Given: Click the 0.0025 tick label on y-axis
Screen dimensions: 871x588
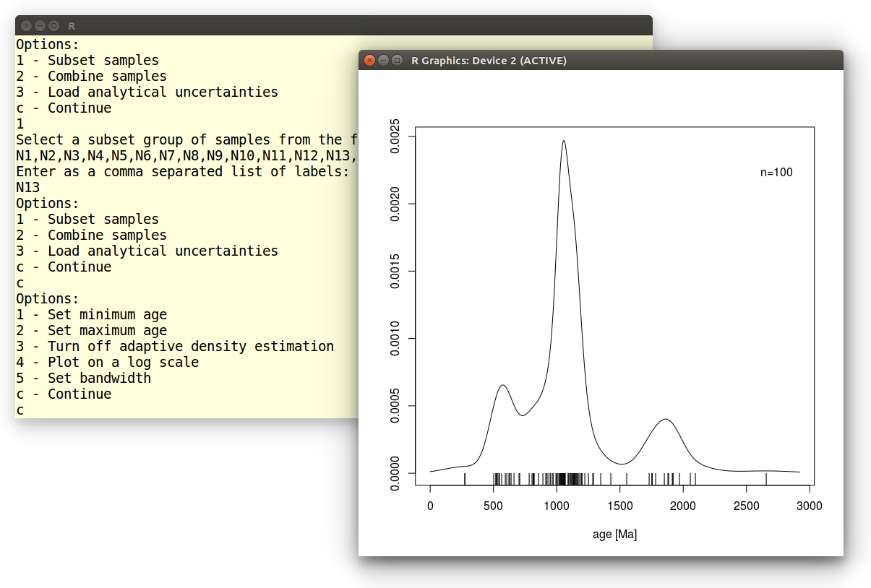Looking at the screenshot, I should 395,137.
